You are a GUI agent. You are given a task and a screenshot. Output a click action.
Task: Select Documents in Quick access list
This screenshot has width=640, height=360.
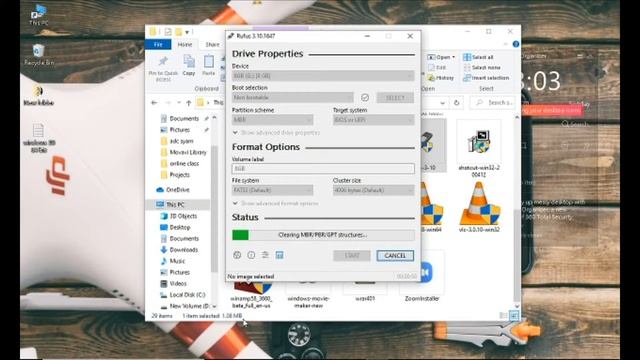coord(184,118)
